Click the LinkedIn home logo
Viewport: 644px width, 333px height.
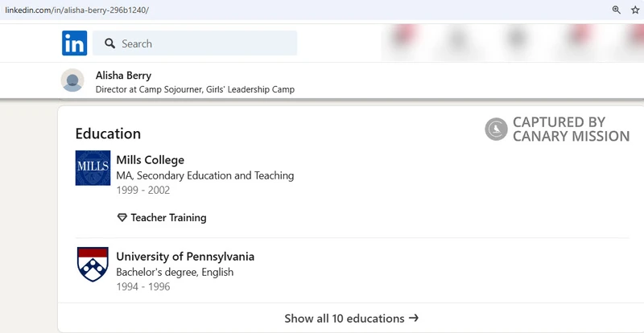[x=74, y=43]
